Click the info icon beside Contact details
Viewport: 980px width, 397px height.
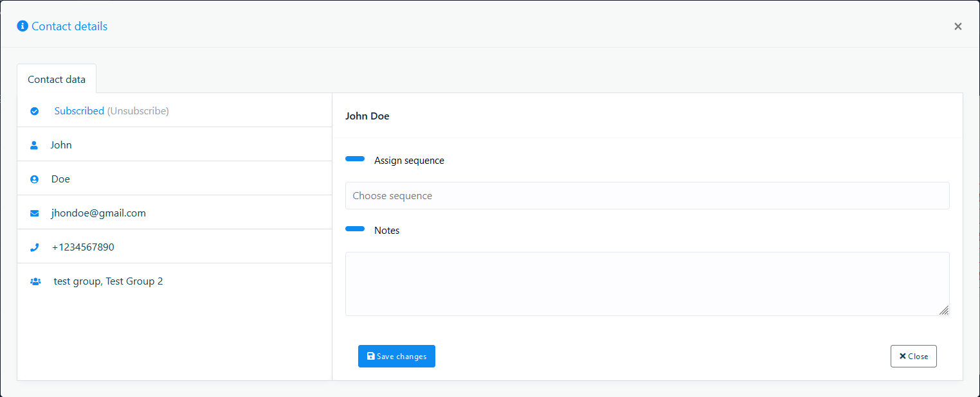pos(23,26)
